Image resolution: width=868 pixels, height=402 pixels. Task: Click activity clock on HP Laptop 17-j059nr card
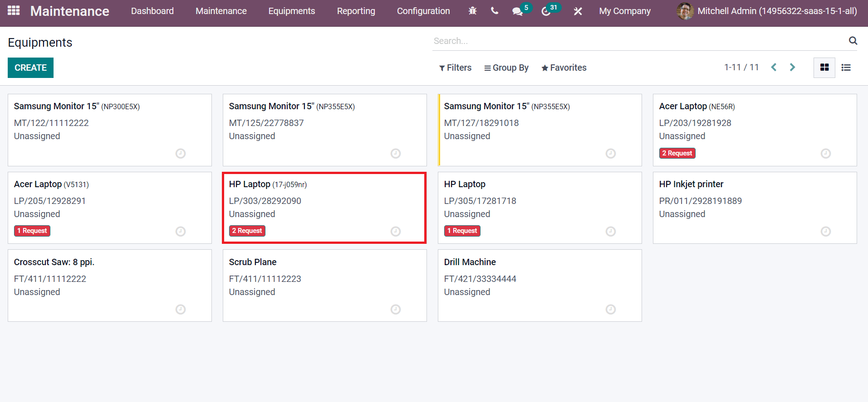396,232
